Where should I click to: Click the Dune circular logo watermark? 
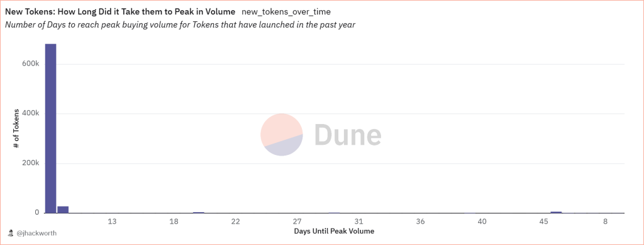click(282, 135)
